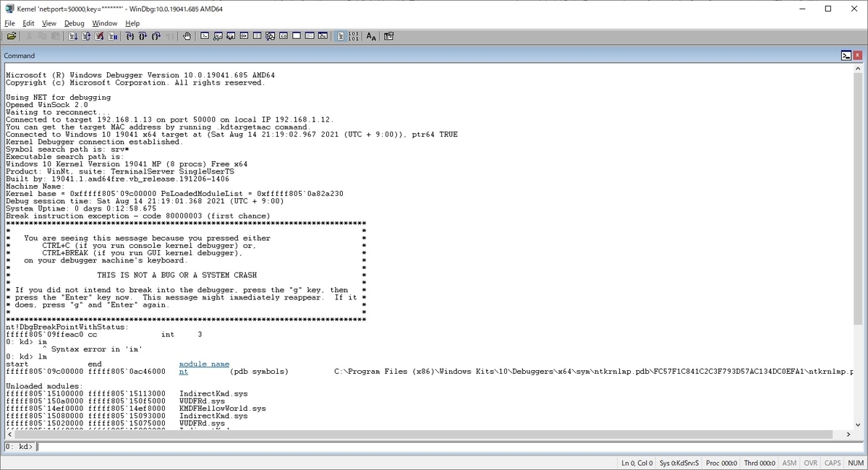This screenshot has height=470, width=868.
Task: Click 'THIS IS NOT A BUG OR A SYSTEM CRASH'
Action: [x=177, y=275]
